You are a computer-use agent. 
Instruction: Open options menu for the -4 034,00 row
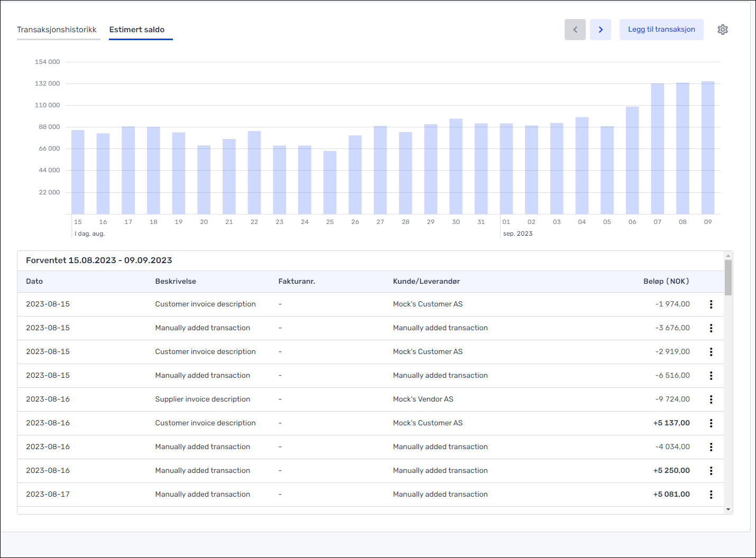(x=711, y=447)
